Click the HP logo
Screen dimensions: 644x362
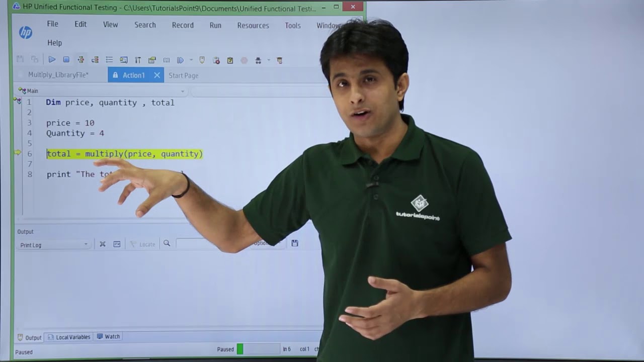pyautogui.click(x=25, y=33)
